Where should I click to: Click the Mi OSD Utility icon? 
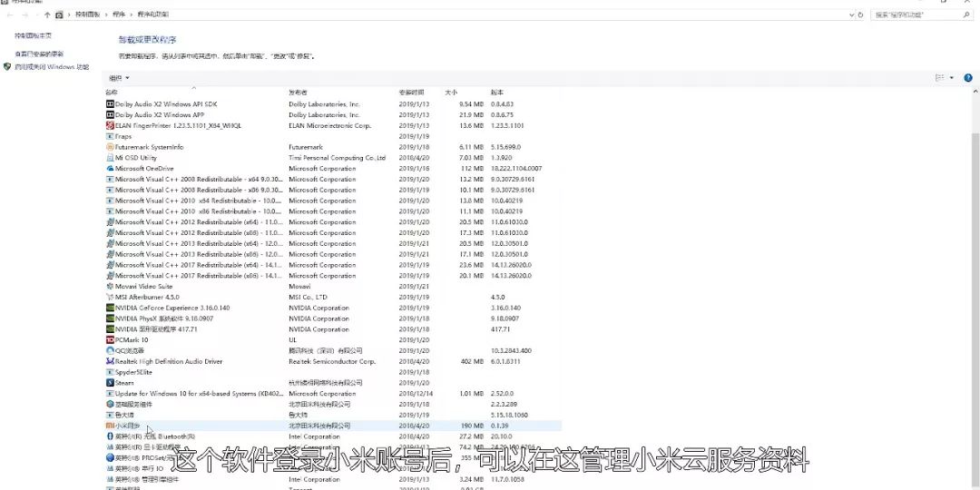110,158
